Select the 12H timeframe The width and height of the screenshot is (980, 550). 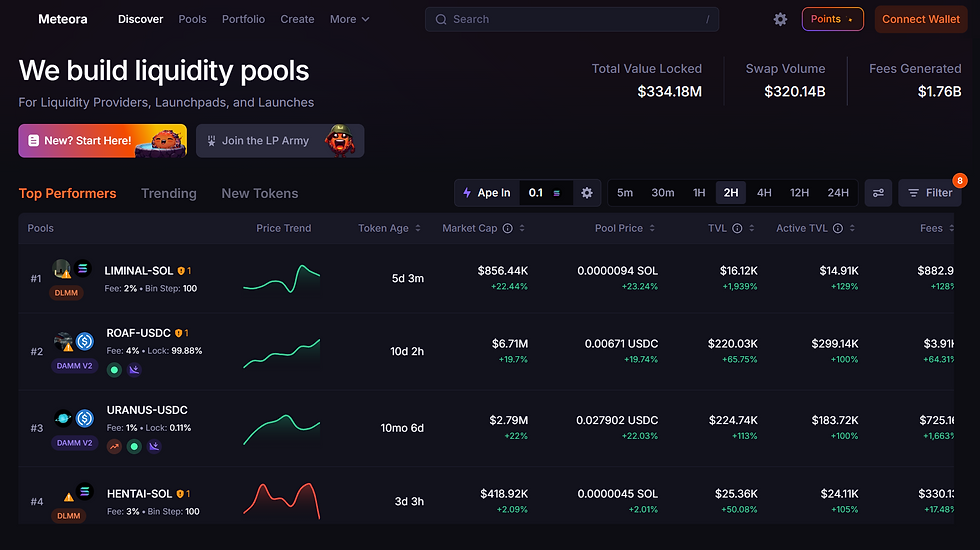(x=799, y=193)
